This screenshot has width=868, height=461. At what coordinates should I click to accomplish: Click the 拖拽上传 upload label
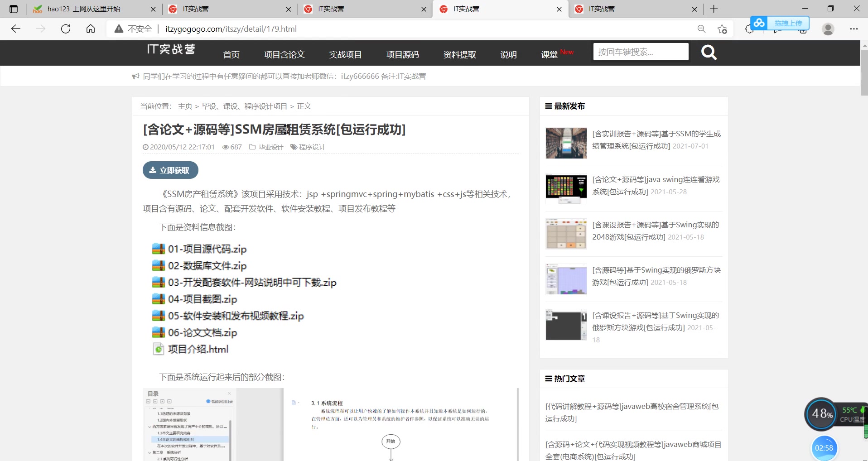pos(788,23)
